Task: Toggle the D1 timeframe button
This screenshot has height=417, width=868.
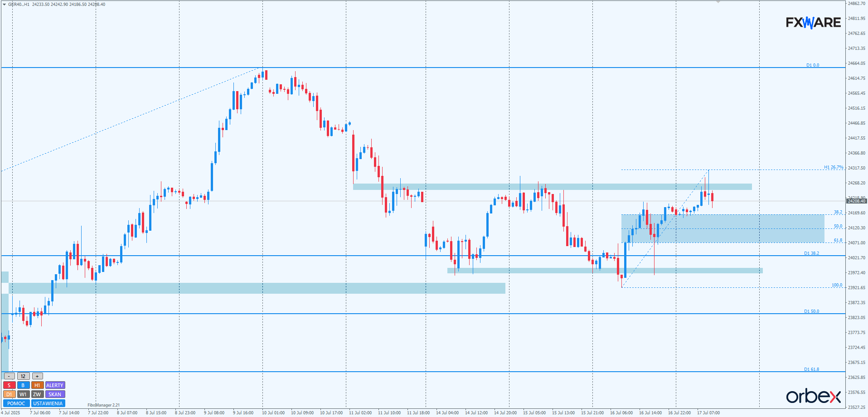Action: pyautogui.click(x=9, y=394)
